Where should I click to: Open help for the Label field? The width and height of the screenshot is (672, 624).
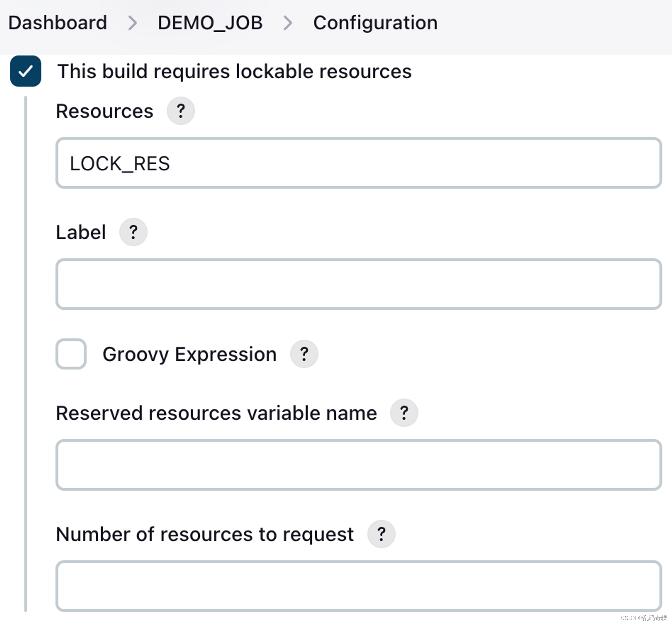[x=133, y=232]
